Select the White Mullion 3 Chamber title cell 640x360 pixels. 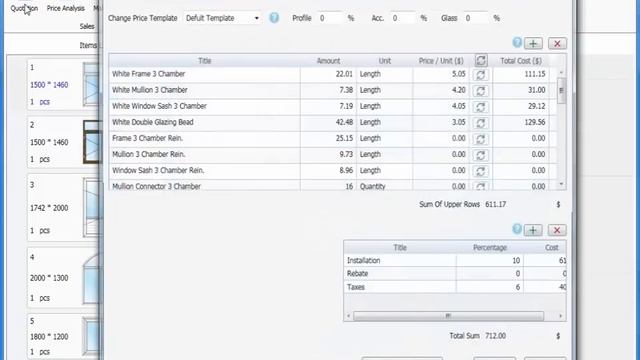point(204,90)
